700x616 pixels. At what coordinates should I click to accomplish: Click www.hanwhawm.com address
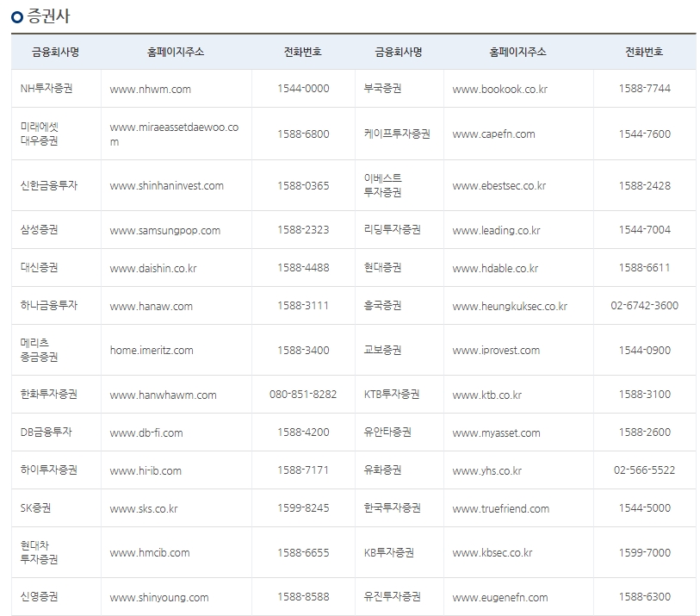(164, 395)
